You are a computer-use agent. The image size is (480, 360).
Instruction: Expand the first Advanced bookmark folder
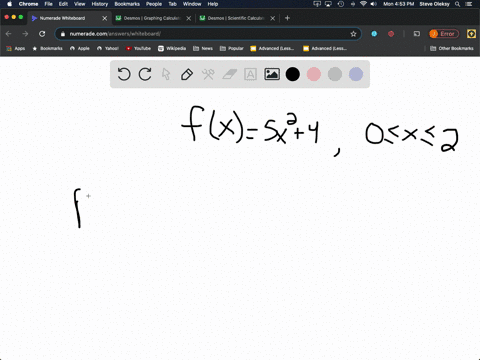click(x=272, y=48)
